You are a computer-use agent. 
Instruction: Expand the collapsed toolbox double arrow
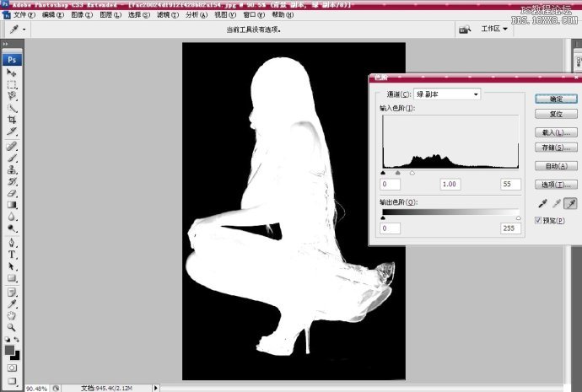point(6,44)
